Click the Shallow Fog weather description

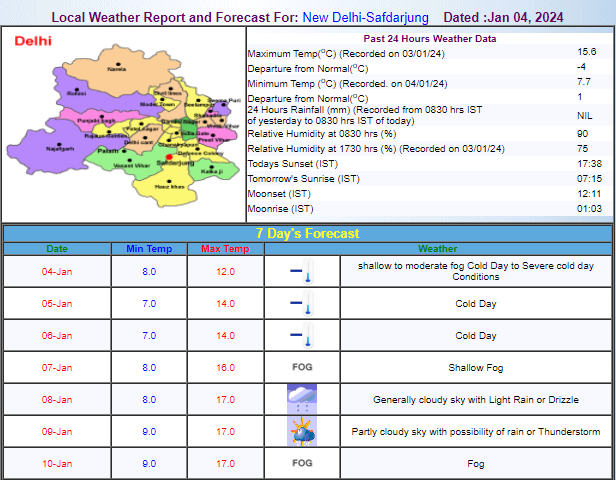pos(476,368)
